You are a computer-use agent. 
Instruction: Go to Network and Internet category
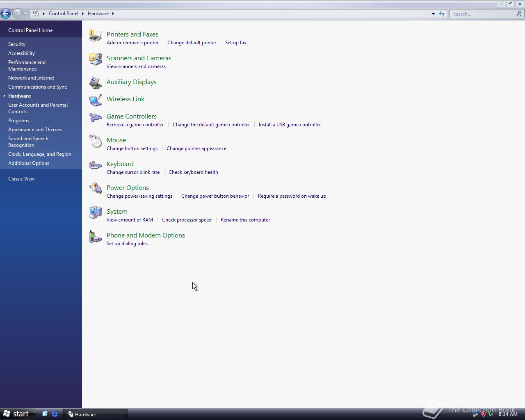(x=31, y=78)
